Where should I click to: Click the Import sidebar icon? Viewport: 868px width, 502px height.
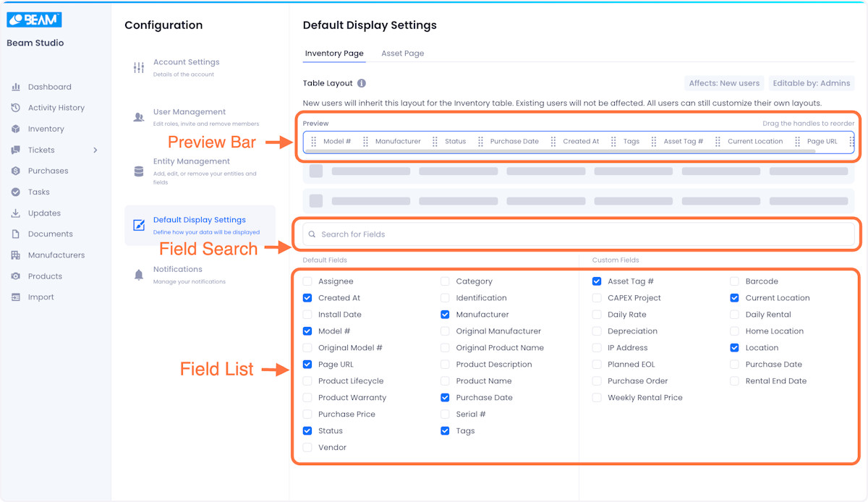pos(16,297)
